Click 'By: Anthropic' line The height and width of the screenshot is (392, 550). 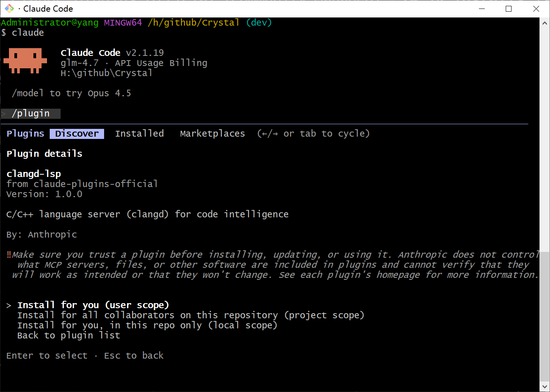42,234
